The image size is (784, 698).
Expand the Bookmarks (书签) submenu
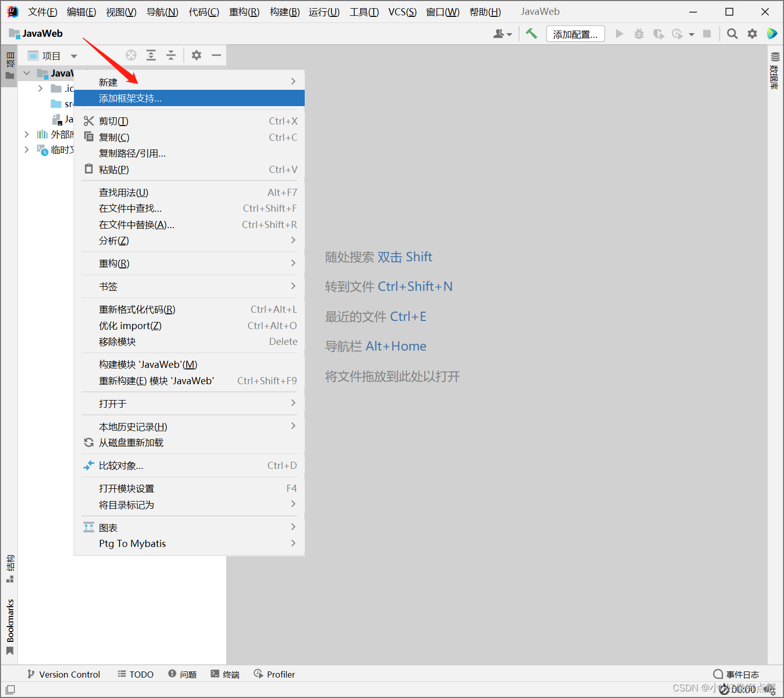coord(189,286)
